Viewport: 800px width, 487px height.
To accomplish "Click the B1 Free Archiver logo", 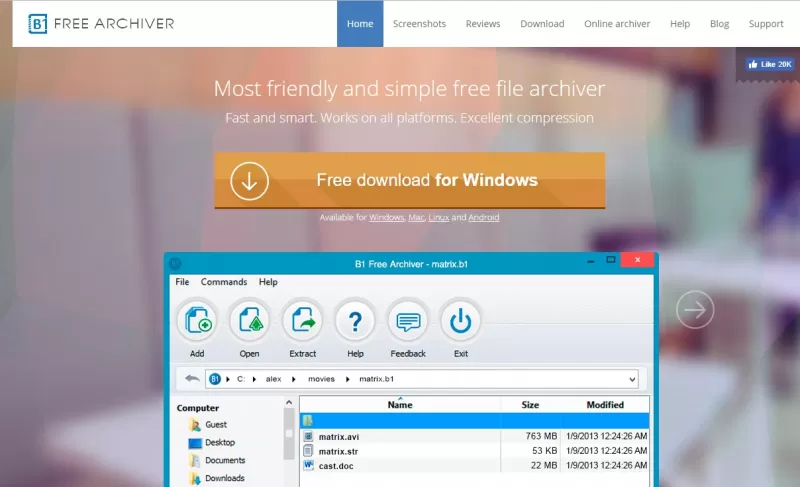I will tap(101, 23).
